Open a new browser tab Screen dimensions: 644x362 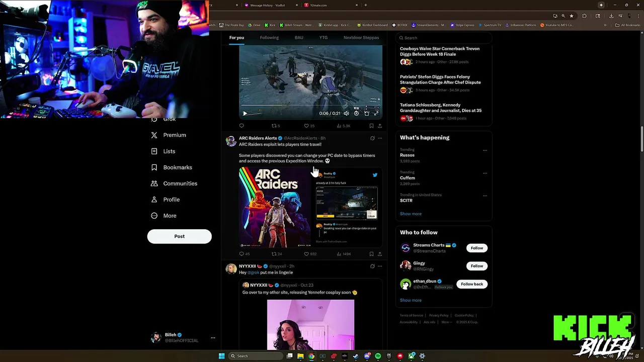(366, 5)
